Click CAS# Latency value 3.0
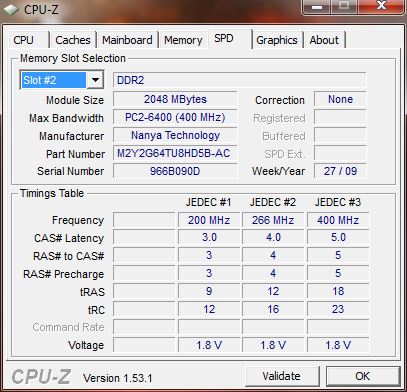Image resolution: width=407 pixels, height=392 pixels. pyautogui.click(x=209, y=238)
